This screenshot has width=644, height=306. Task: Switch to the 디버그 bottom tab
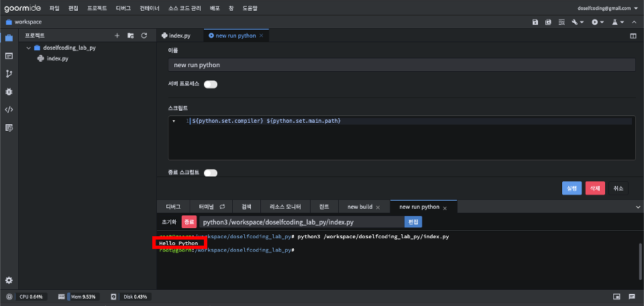pos(173,207)
